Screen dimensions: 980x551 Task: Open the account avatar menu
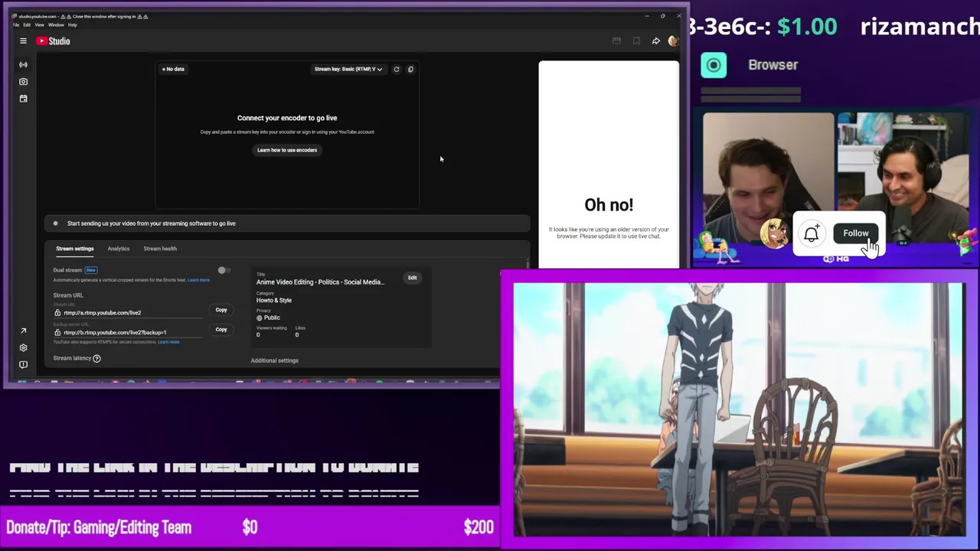(673, 41)
